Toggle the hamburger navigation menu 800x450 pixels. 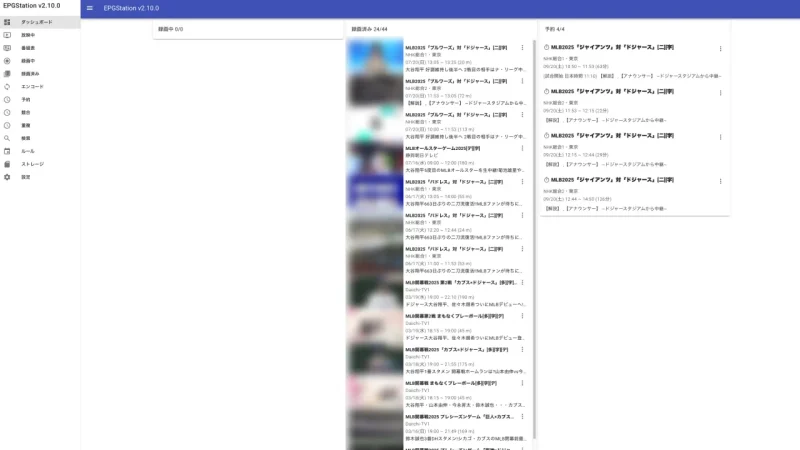(90, 8)
